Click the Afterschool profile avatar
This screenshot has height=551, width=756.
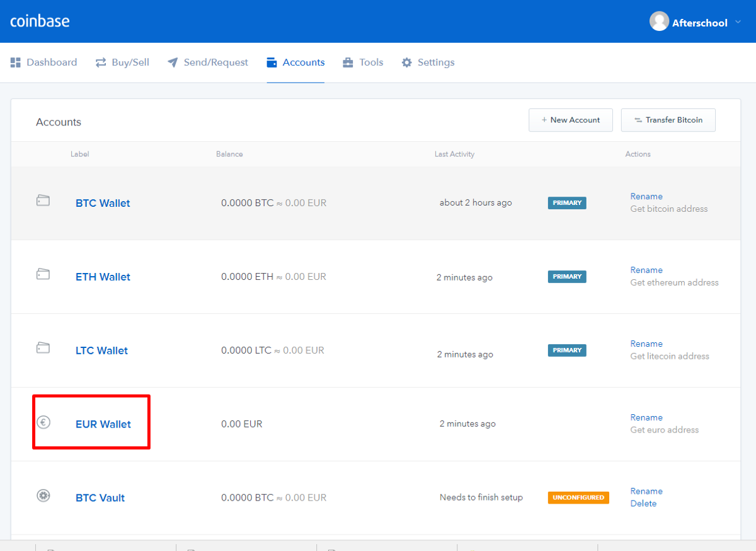tap(659, 21)
